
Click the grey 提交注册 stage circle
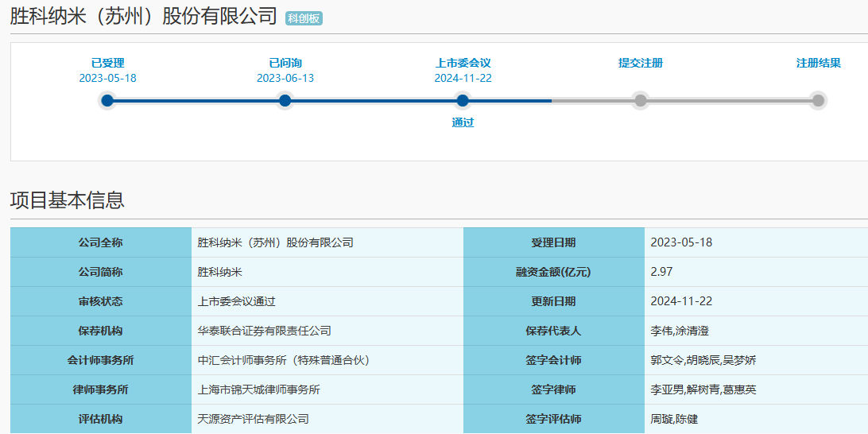pyautogui.click(x=640, y=100)
